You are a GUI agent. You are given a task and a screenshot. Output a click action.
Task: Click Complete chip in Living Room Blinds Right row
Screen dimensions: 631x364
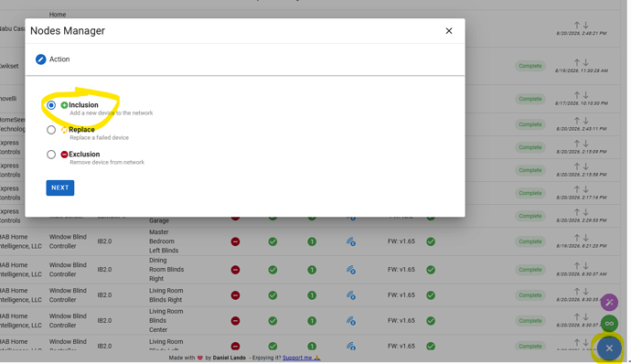tap(530, 295)
